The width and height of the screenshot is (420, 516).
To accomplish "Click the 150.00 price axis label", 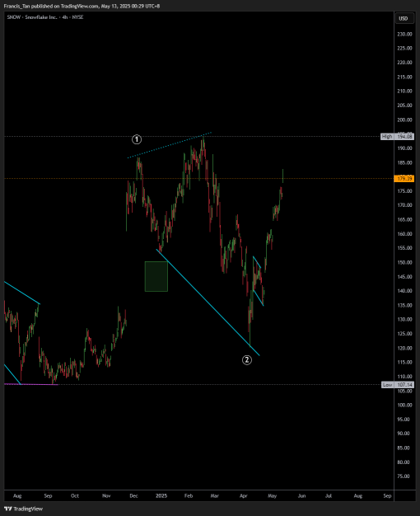I will pyautogui.click(x=405, y=262).
